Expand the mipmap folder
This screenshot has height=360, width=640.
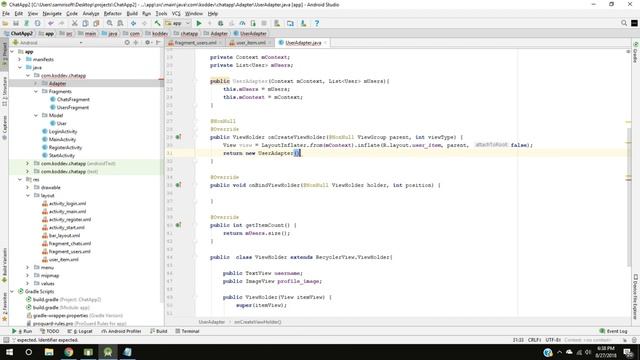click(28, 276)
